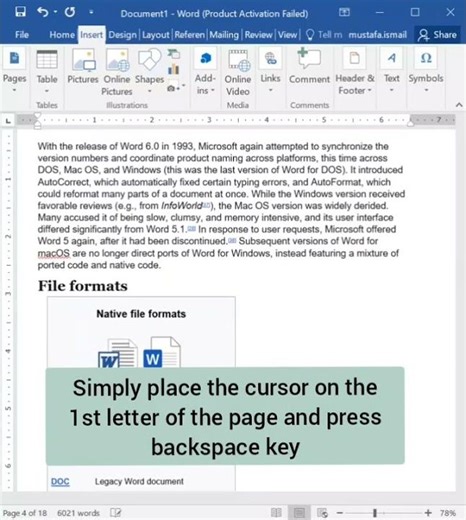The height and width of the screenshot is (520, 466).
Task: Zoom out with the minus button
Action: (340, 513)
